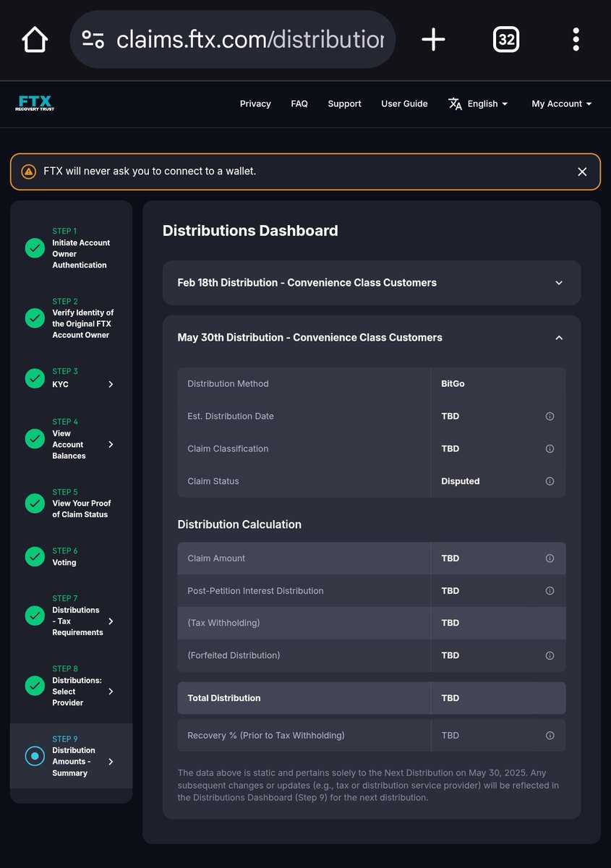The width and height of the screenshot is (611, 868).
Task: Show info for Post-Petition Interest Distribution
Action: [550, 591]
